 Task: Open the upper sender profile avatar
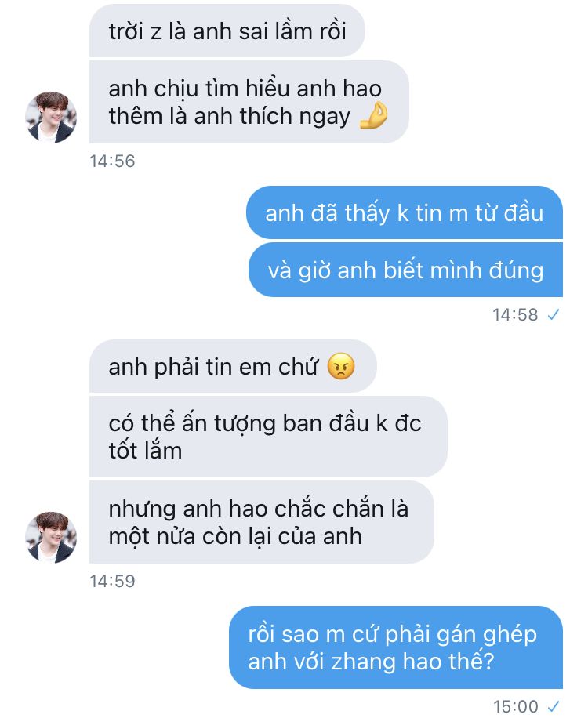tap(51, 118)
